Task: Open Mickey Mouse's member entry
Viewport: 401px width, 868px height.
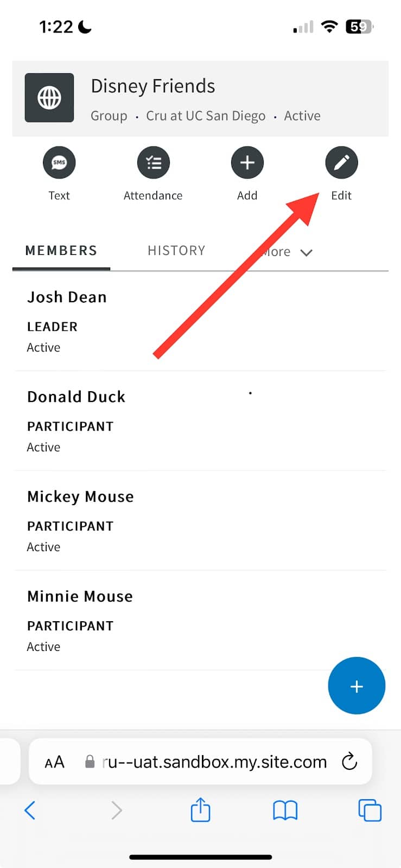Action: pos(80,497)
